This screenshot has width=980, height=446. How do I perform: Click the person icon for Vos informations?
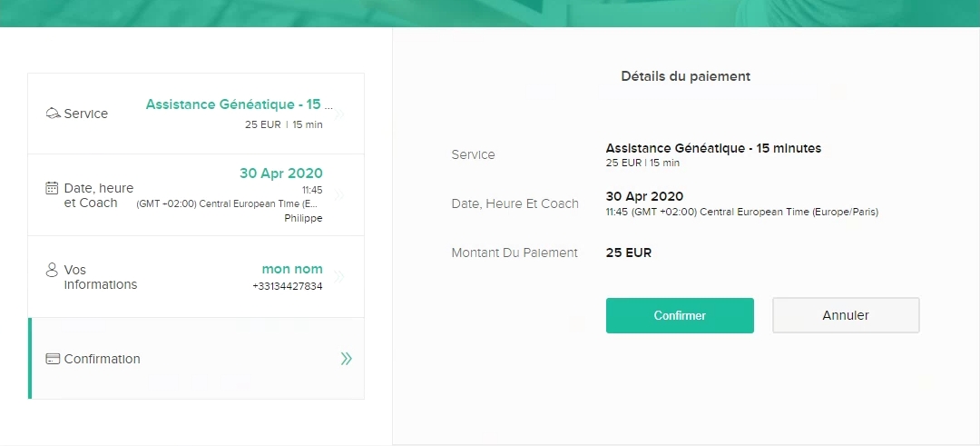[53, 270]
